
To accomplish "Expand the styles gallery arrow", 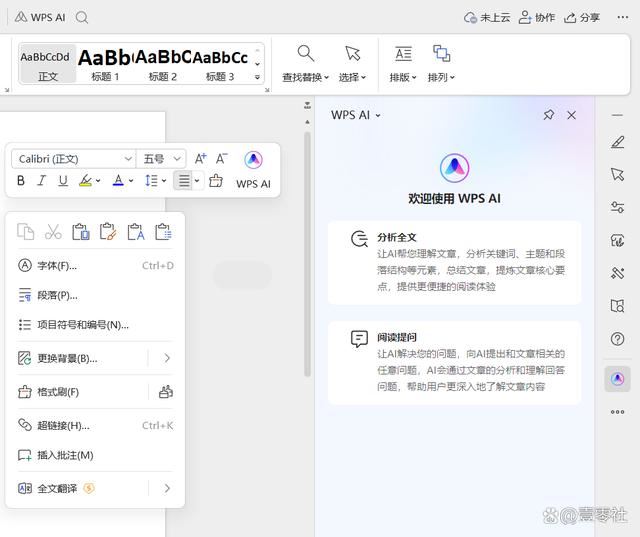I will [x=257, y=77].
